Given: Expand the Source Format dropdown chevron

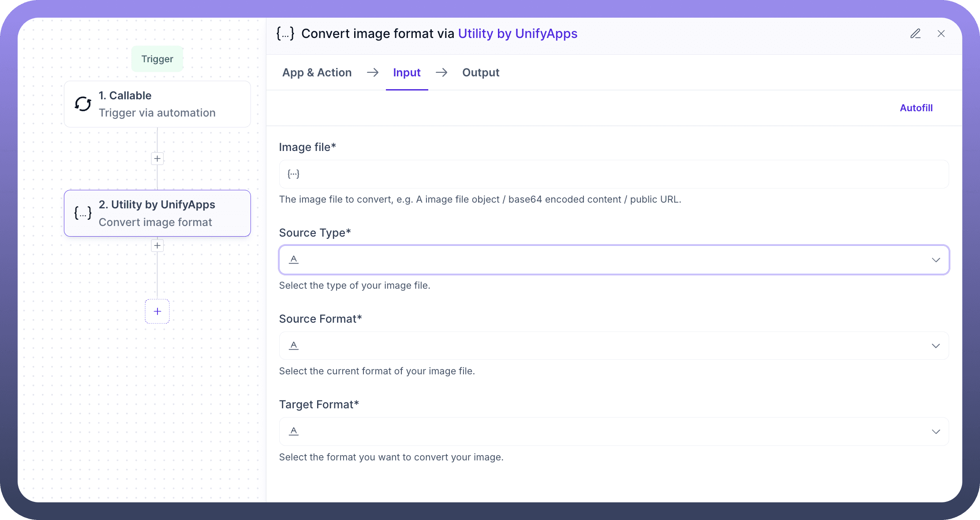Looking at the screenshot, I should 935,346.
